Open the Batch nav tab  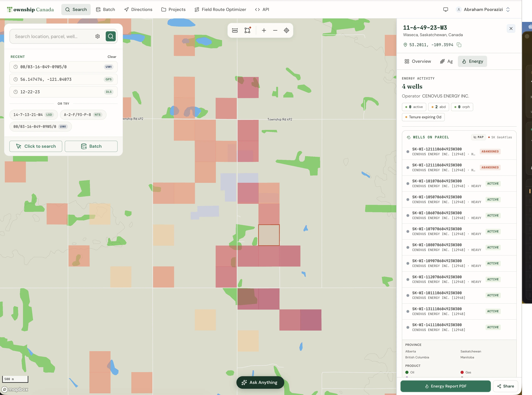coord(105,10)
